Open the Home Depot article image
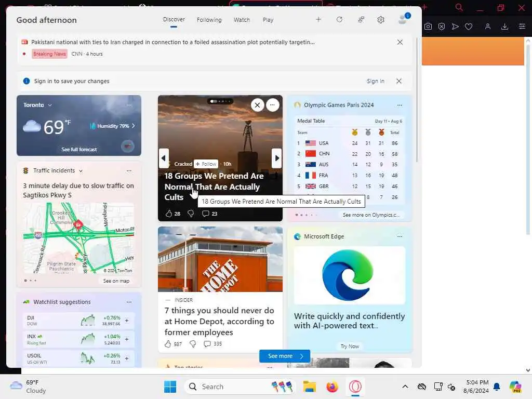This screenshot has width=532, height=399. coord(220,259)
